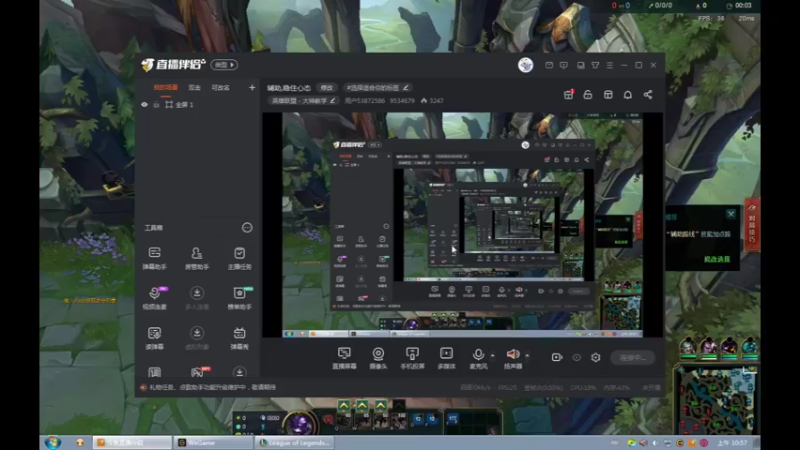Click the 修改 button next to the stream title

(x=327, y=88)
